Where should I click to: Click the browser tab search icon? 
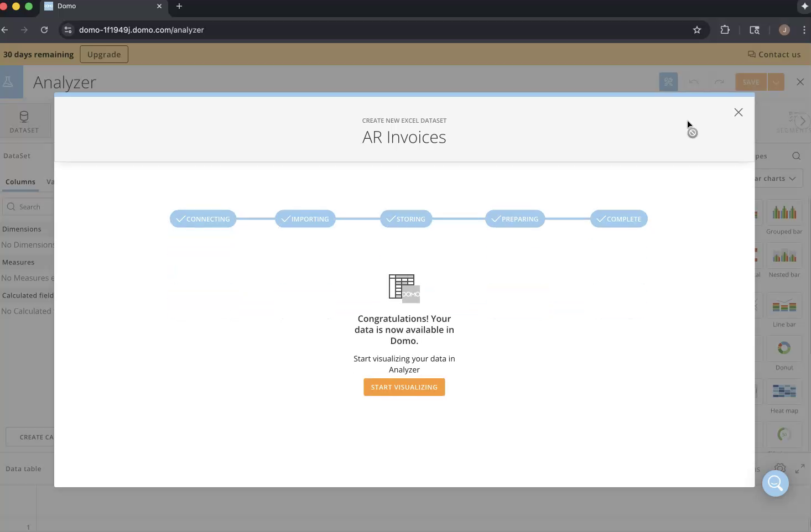[x=755, y=30]
